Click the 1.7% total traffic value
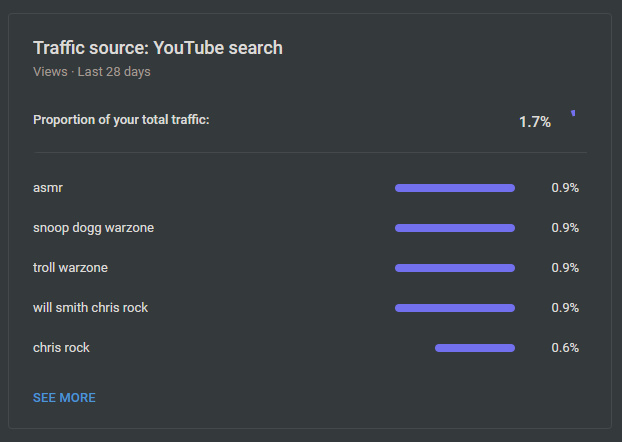 [x=535, y=122]
